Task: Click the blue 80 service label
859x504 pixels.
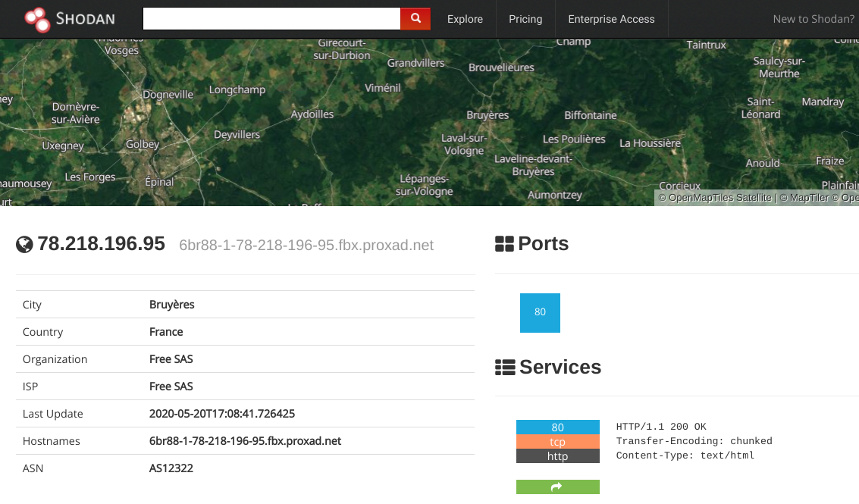Action: 558,427
